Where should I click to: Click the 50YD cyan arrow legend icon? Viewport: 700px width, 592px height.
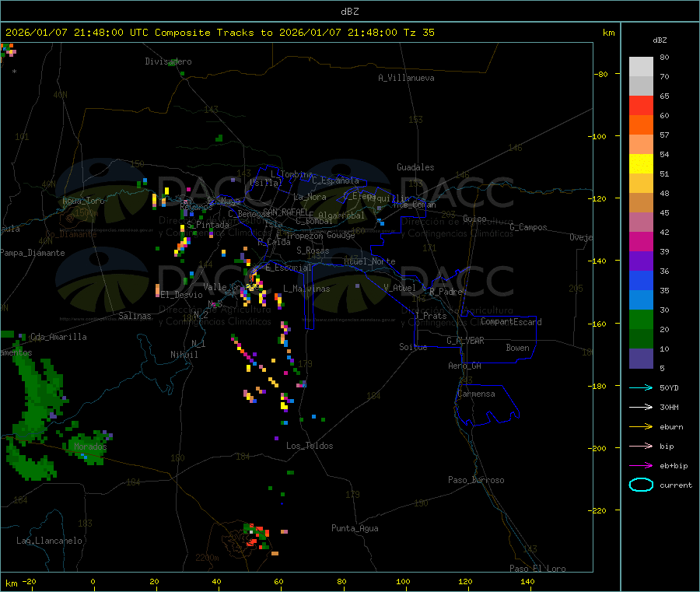coord(641,387)
